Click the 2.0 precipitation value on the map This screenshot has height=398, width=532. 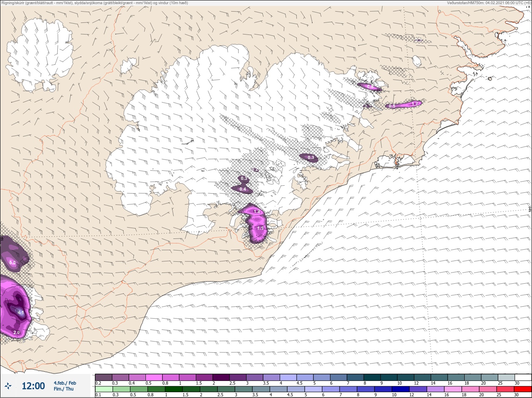point(17,332)
